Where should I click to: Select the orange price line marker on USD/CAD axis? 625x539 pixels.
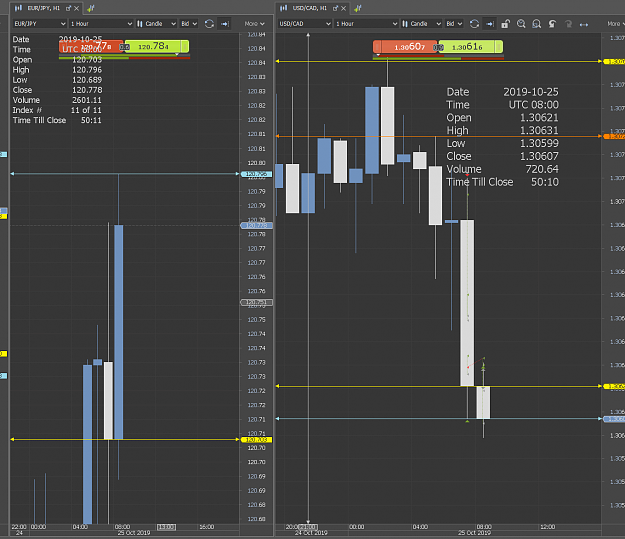[614, 136]
